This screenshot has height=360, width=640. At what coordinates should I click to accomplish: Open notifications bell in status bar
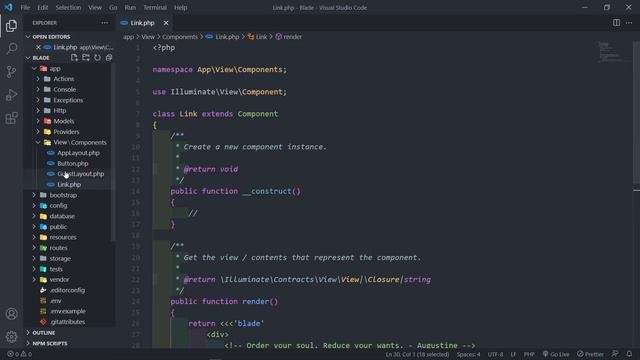click(x=629, y=354)
